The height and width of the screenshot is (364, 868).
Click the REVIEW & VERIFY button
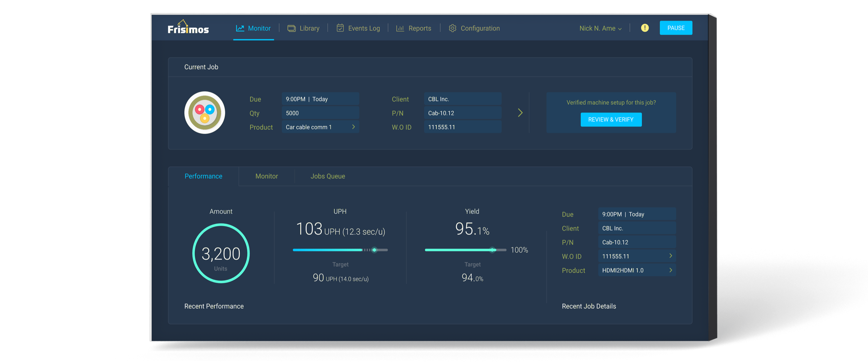click(x=611, y=120)
